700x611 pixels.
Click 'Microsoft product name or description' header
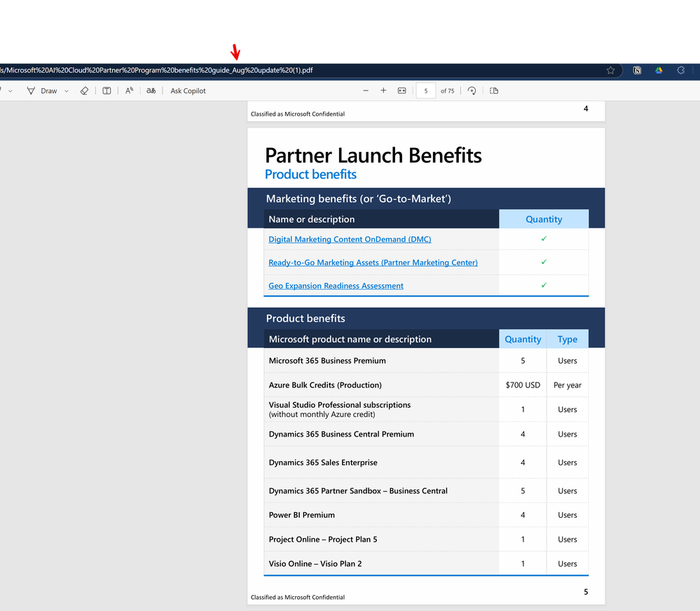(350, 339)
